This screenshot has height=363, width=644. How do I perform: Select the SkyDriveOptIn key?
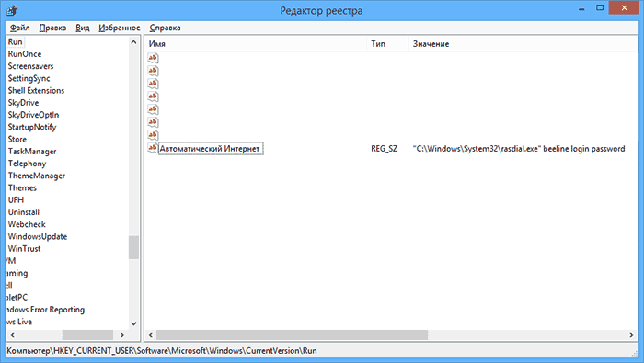pyautogui.click(x=33, y=115)
